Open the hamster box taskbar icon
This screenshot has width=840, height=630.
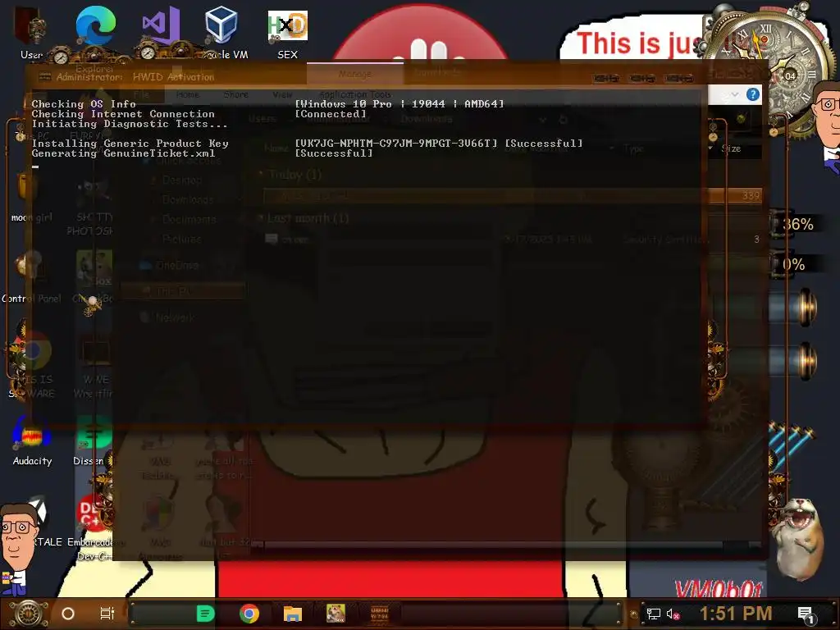[x=336, y=614]
